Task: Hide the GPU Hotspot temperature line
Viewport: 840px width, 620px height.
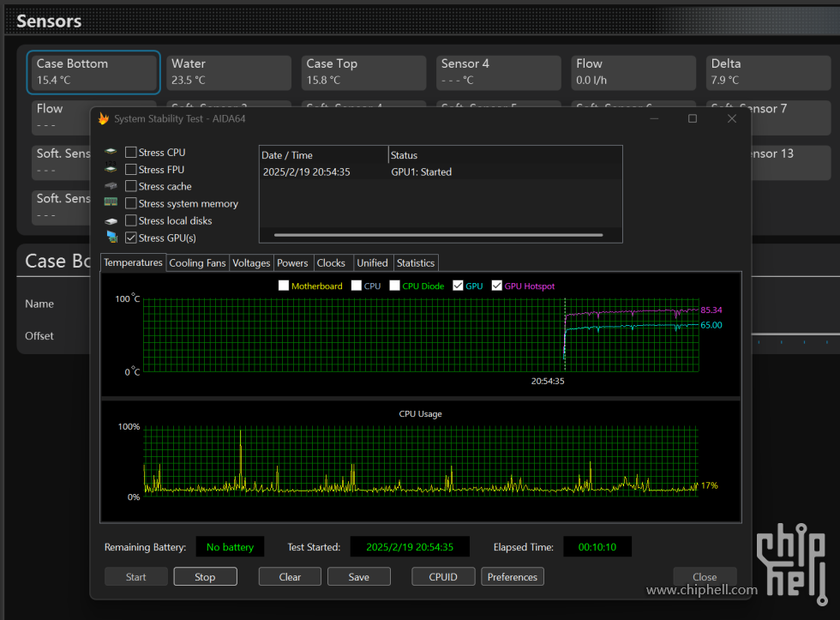Action: coord(496,286)
